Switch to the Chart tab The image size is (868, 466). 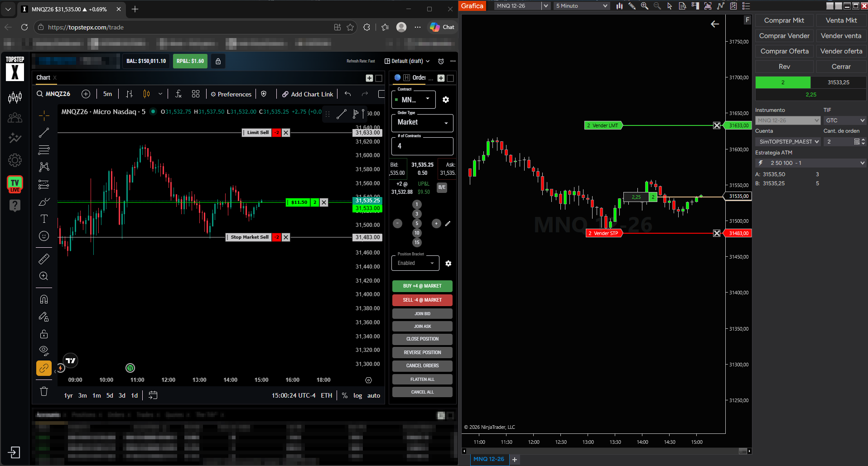coord(43,78)
